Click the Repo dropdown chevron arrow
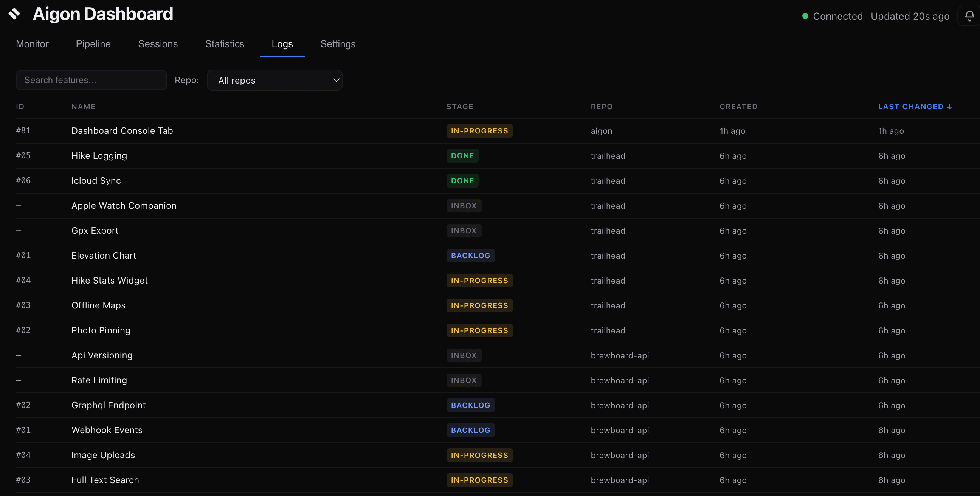The width and height of the screenshot is (980, 496). coord(336,80)
